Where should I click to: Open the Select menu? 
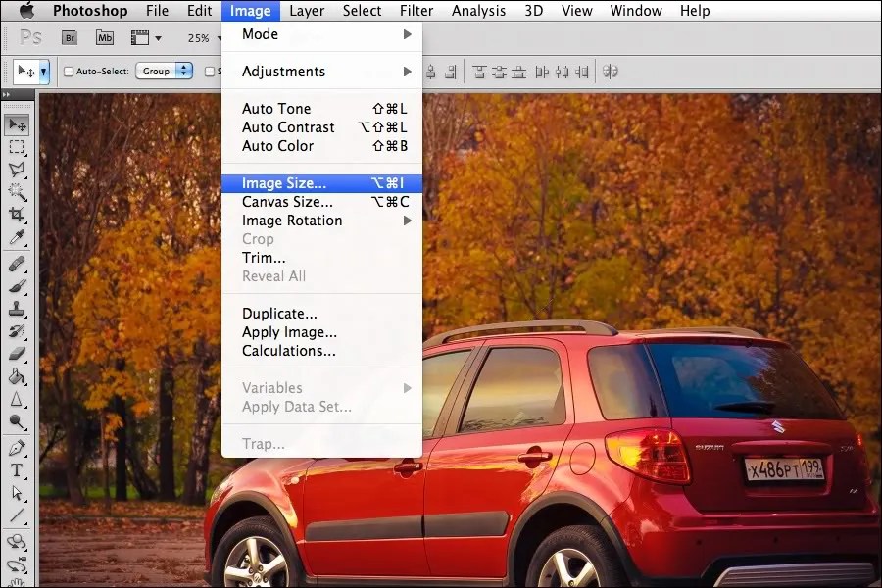(x=362, y=11)
